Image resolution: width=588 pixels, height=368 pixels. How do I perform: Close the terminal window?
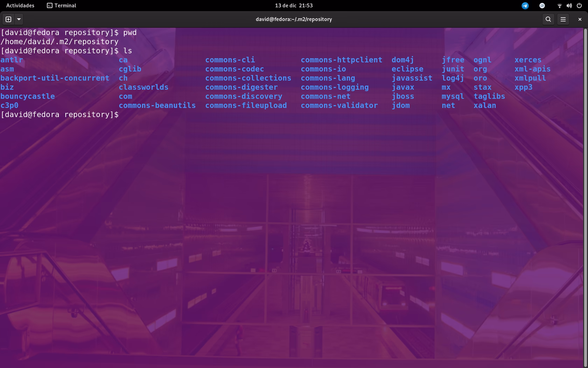[x=580, y=19]
